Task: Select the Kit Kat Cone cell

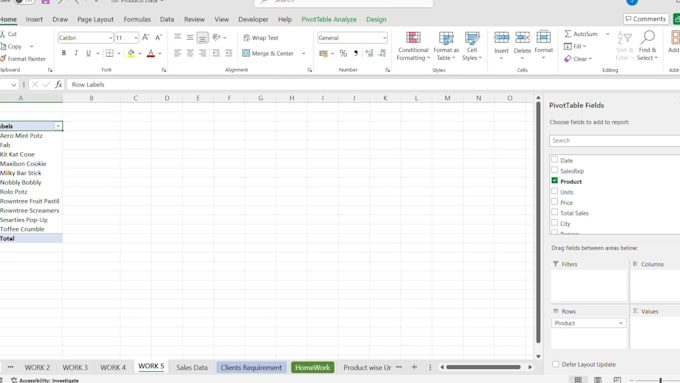Action: coord(31,154)
